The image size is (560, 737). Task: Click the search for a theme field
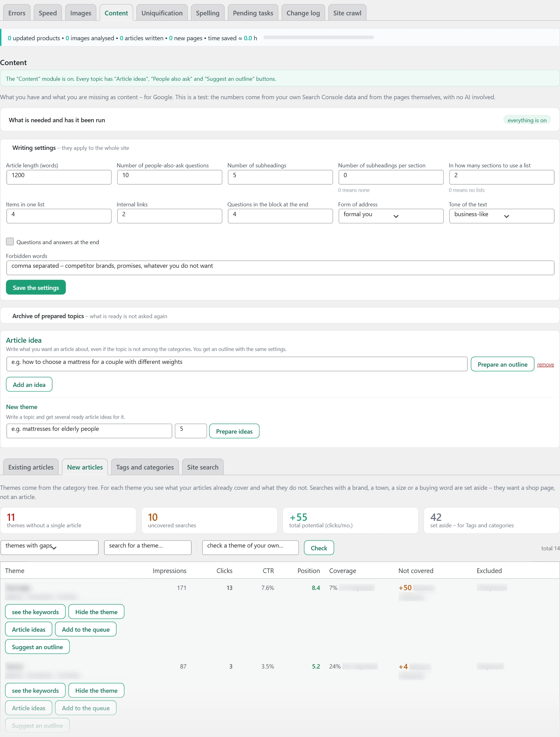(x=148, y=547)
